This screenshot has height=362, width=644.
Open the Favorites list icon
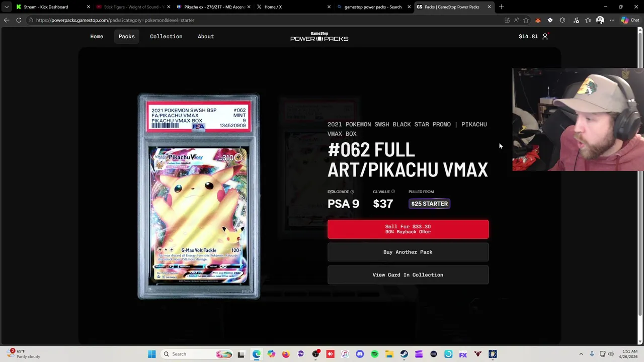coord(588,20)
